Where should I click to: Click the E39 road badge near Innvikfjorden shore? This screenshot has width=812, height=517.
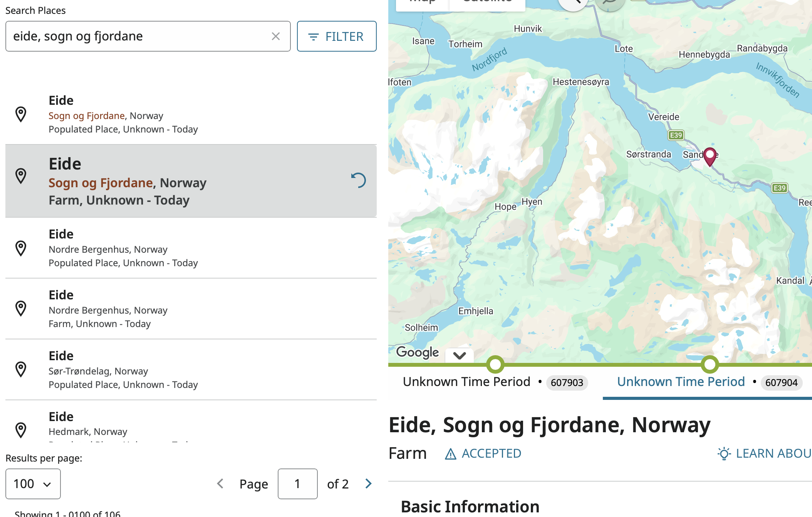780,188
